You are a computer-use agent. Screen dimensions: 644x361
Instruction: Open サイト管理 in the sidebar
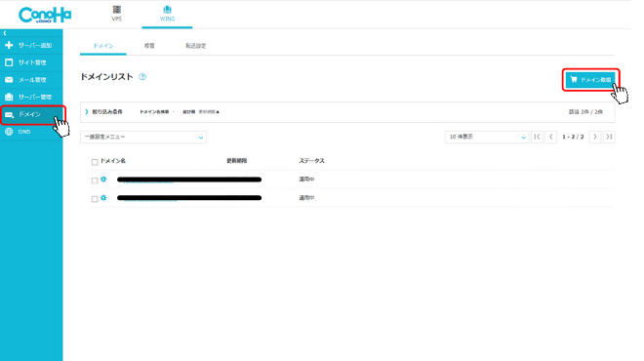point(31,62)
